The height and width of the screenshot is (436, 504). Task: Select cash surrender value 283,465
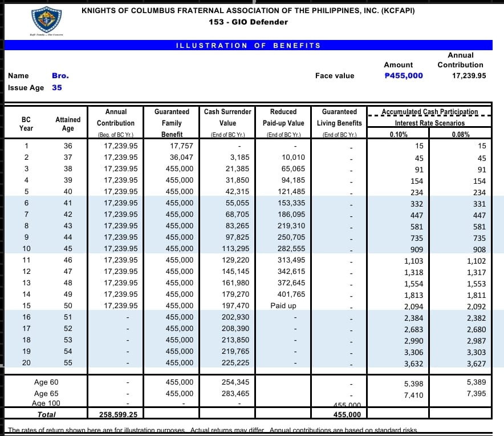(x=235, y=394)
